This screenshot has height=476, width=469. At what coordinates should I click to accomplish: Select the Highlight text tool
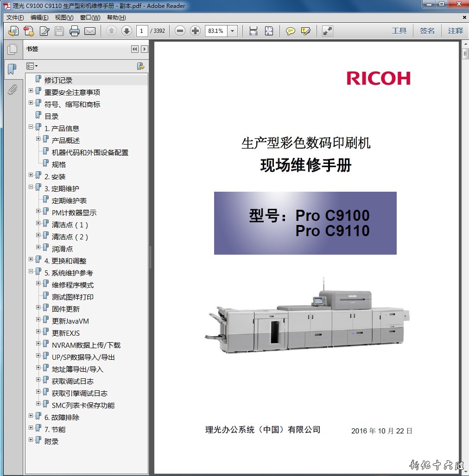click(305, 31)
